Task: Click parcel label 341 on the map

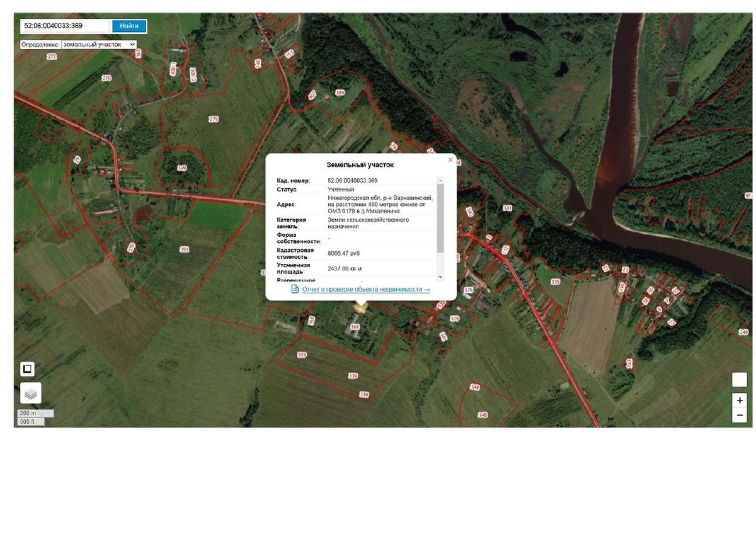Action: point(508,208)
